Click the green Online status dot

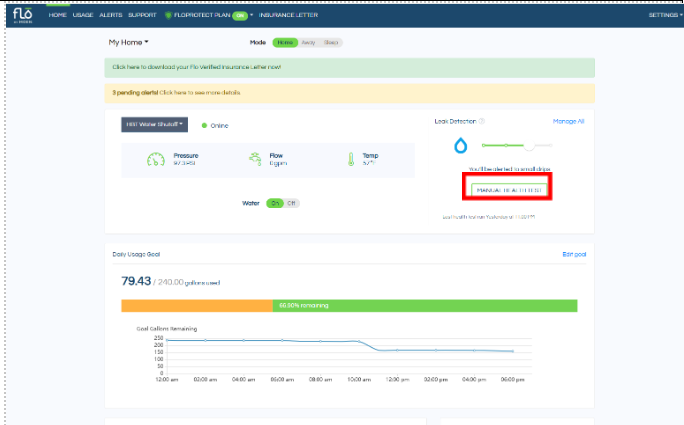coord(204,125)
